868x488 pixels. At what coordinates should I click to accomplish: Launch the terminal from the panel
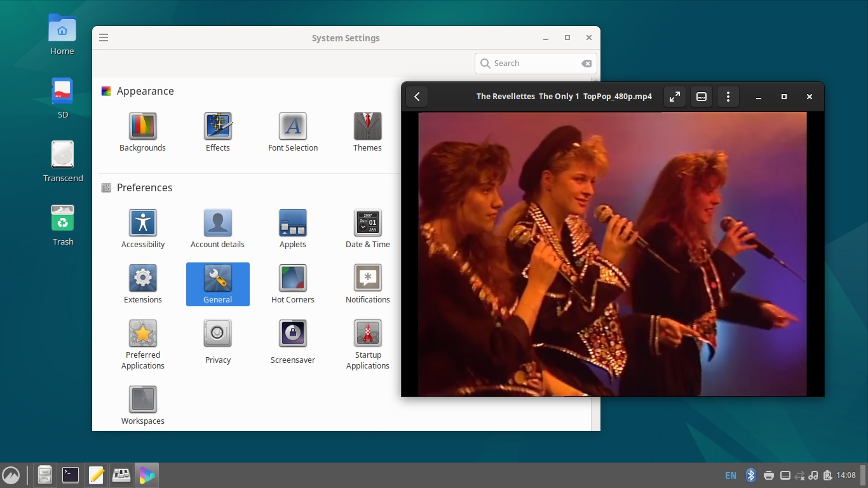71,475
